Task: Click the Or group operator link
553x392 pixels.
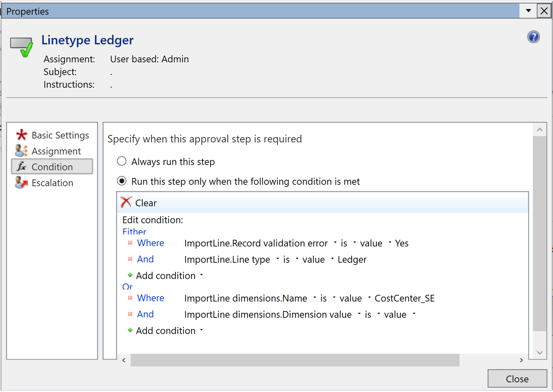Action: [x=127, y=286]
